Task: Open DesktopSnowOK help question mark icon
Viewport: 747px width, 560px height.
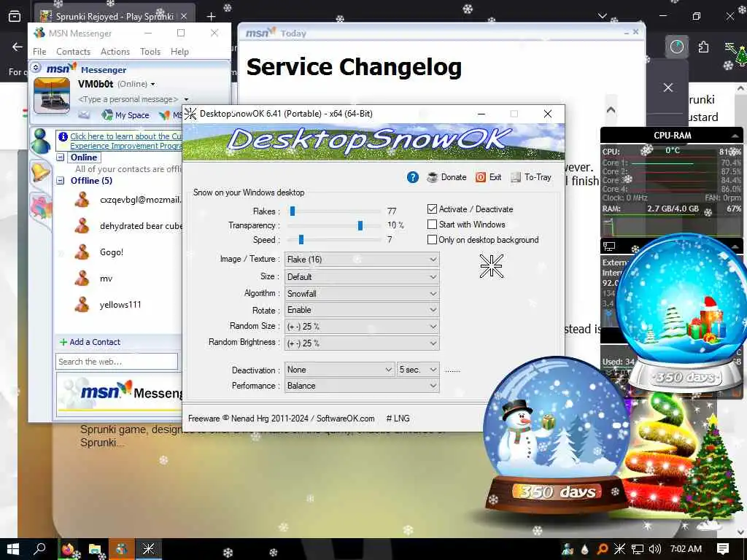Action: tap(413, 177)
